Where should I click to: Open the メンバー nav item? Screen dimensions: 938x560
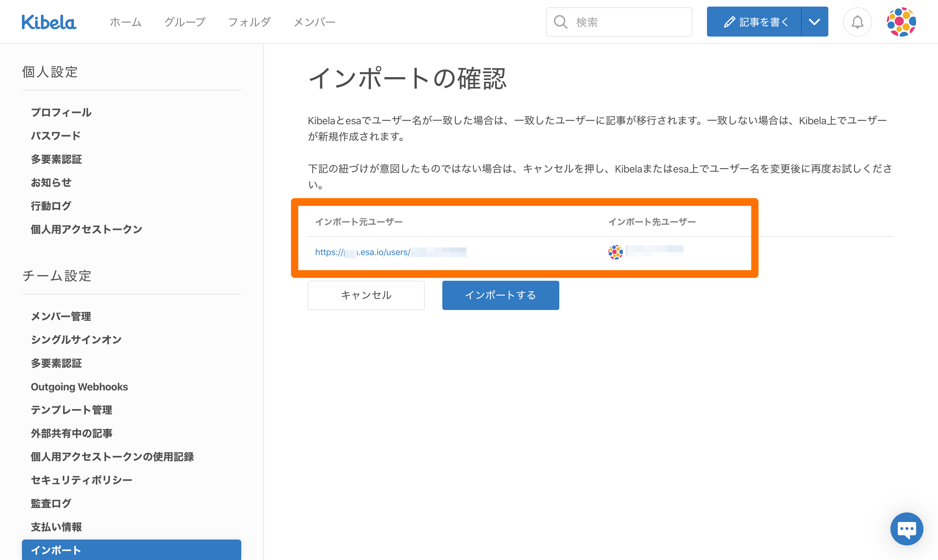pyautogui.click(x=314, y=22)
